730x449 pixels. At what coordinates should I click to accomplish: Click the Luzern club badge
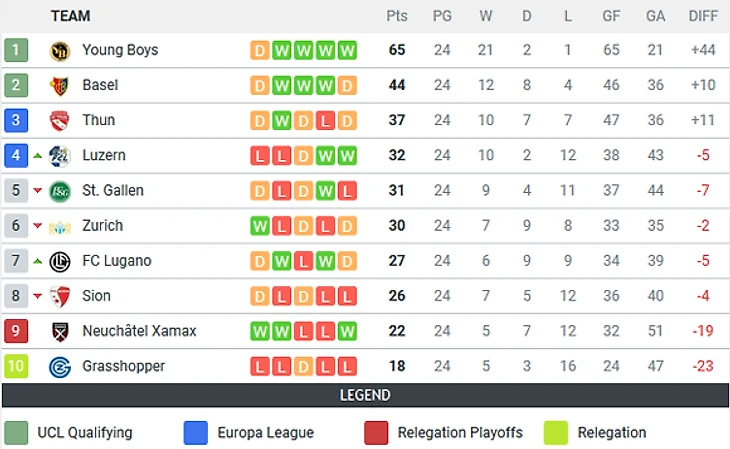click(x=60, y=156)
